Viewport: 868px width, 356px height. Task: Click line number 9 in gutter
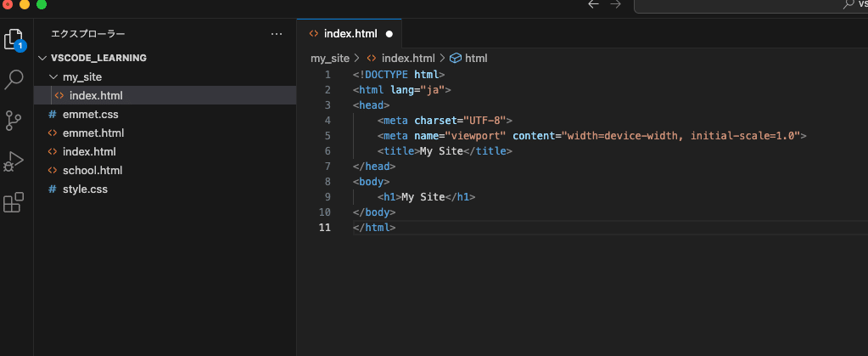(328, 197)
